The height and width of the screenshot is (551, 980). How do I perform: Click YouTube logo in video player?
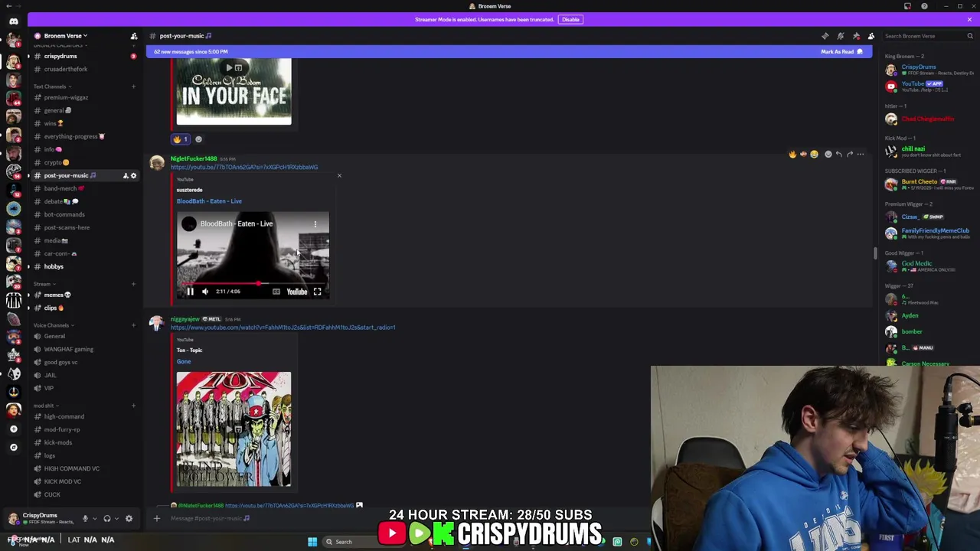point(296,292)
